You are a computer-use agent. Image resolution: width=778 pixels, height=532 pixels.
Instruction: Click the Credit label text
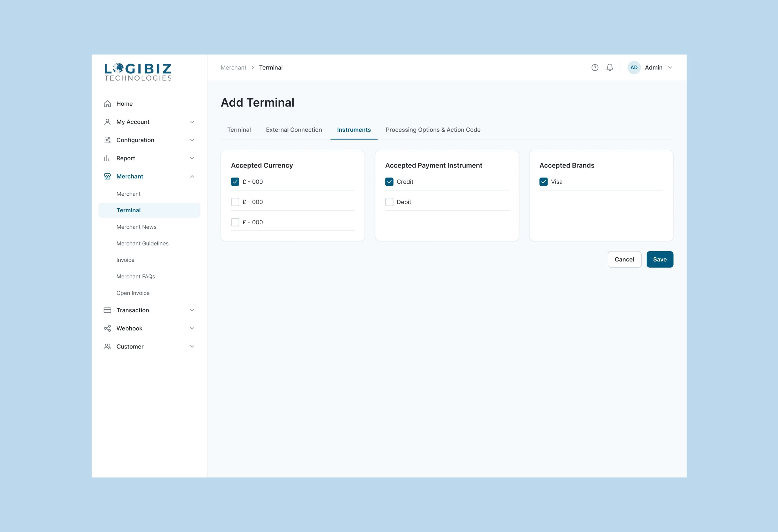405,182
